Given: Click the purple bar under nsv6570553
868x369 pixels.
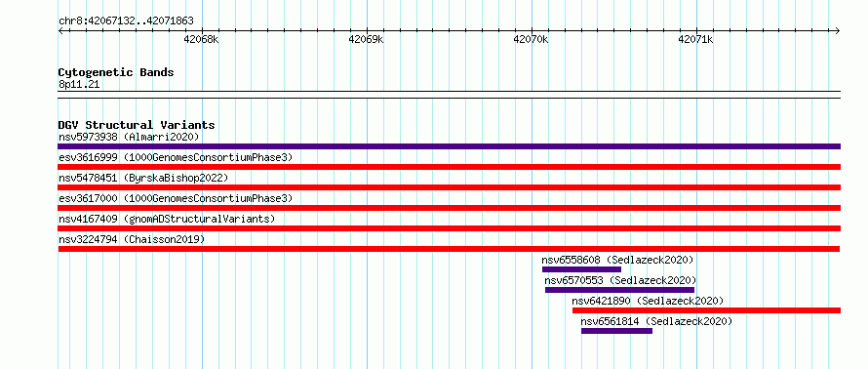Looking at the screenshot, I should (619, 290).
